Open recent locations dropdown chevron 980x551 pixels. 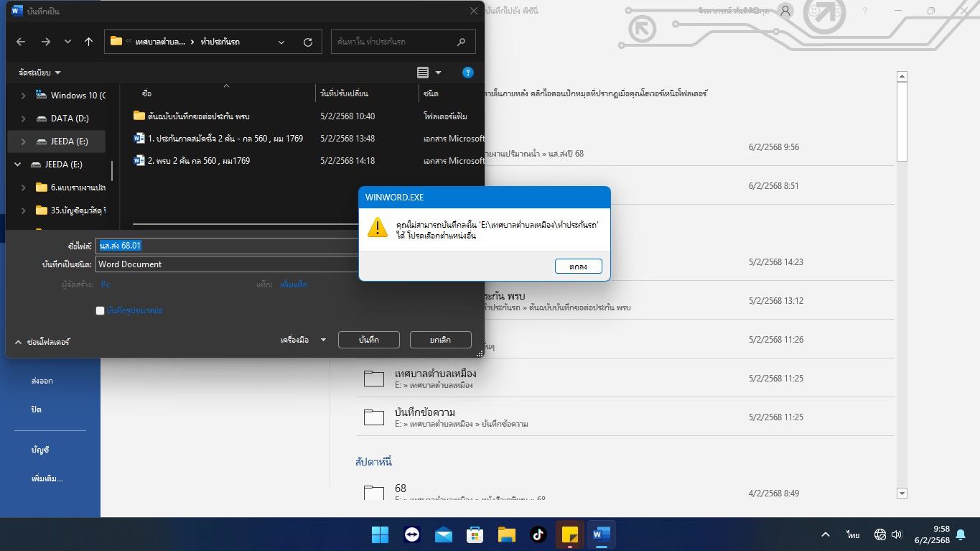[x=67, y=42]
